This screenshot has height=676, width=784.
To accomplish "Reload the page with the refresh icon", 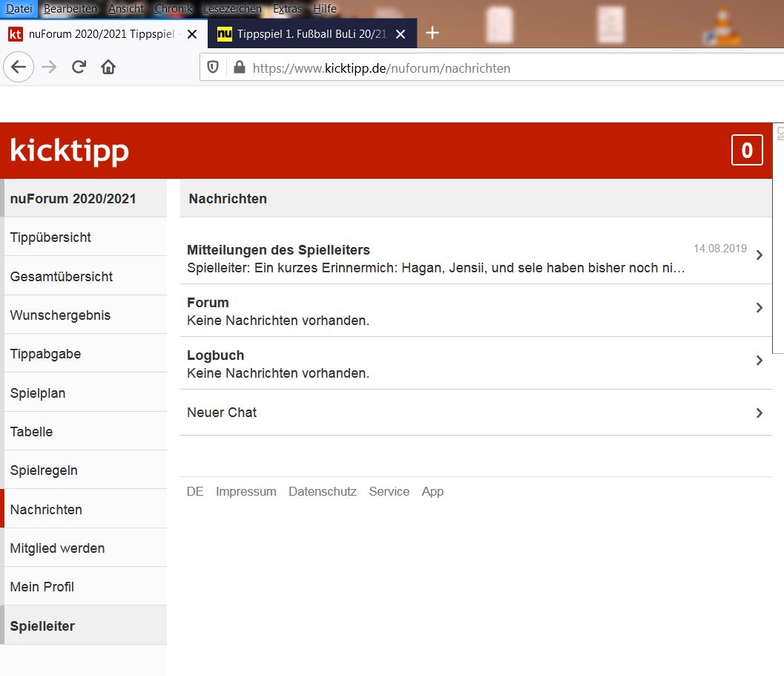I will (79, 68).
